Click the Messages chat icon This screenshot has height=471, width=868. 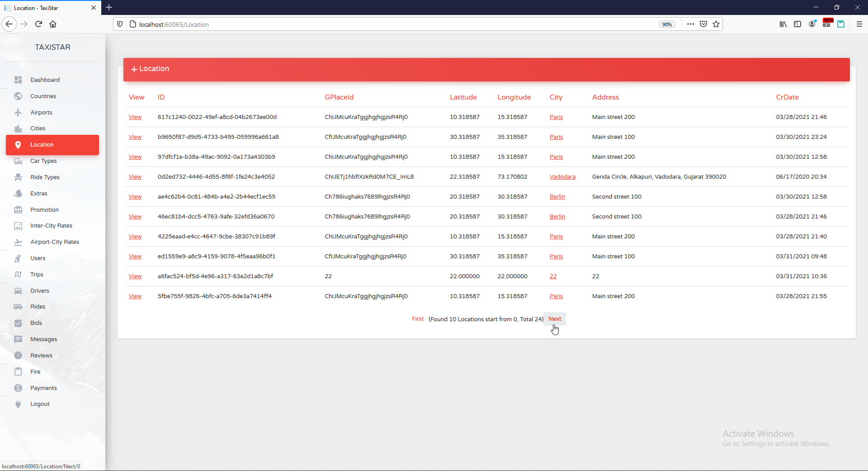coord(18,339)
